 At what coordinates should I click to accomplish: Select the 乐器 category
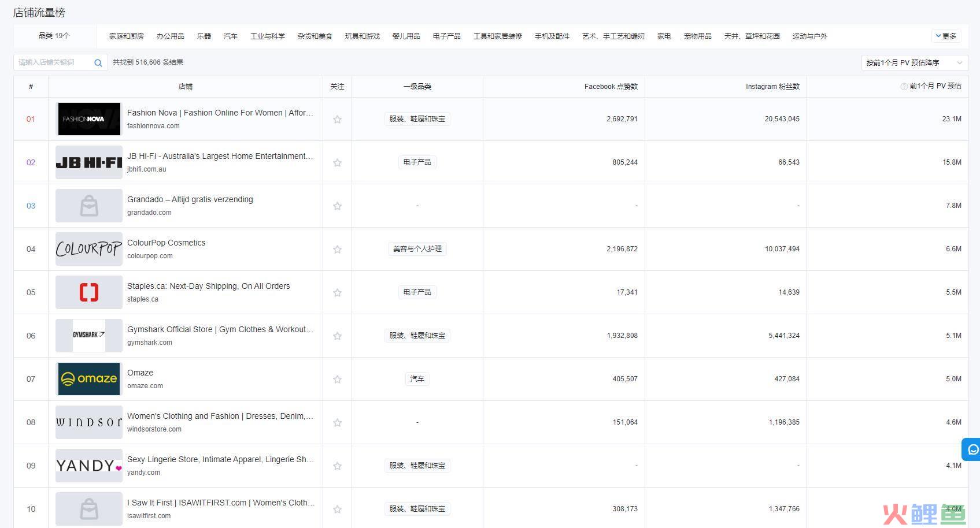click(x=204, y=36)
